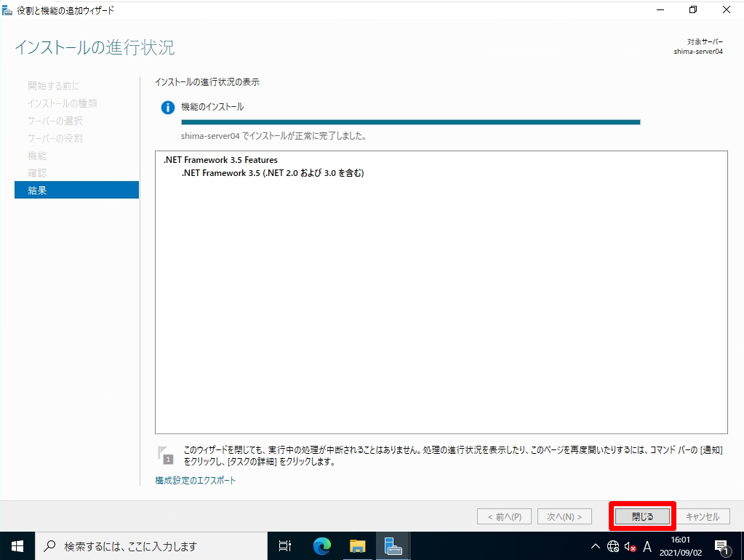The image size is (744, 560).
Task: Click the shima-server04 target server label
Action: [698, 51]
